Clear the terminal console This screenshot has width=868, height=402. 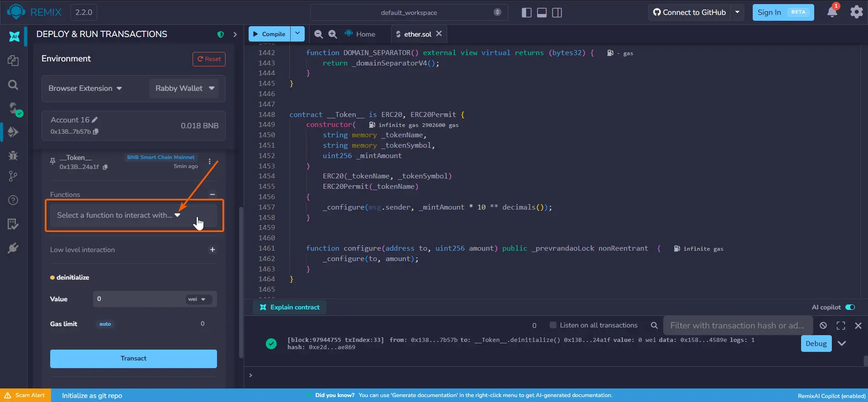(823, 325)
